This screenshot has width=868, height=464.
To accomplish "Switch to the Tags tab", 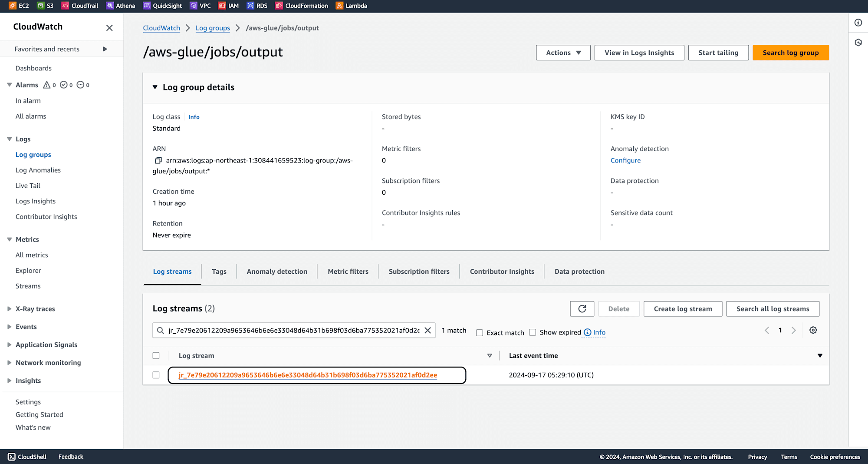I will click(219, 272).
